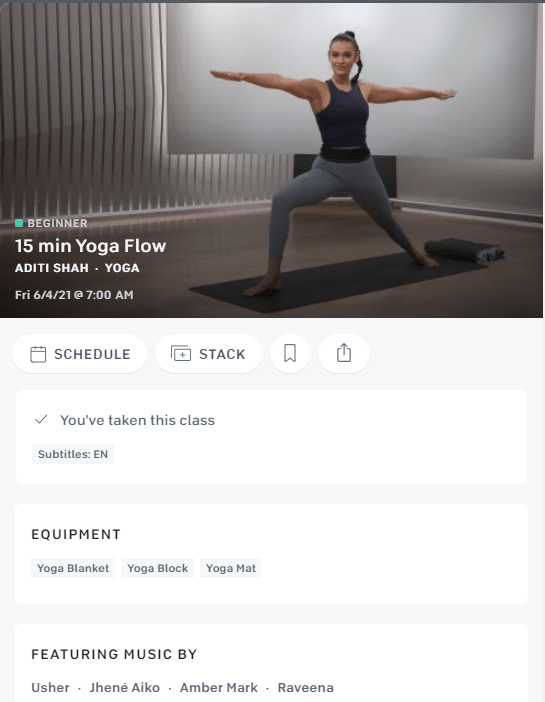Screen dimensions: 545x702
Task: Click the YOGA category label
Action: 122,268
